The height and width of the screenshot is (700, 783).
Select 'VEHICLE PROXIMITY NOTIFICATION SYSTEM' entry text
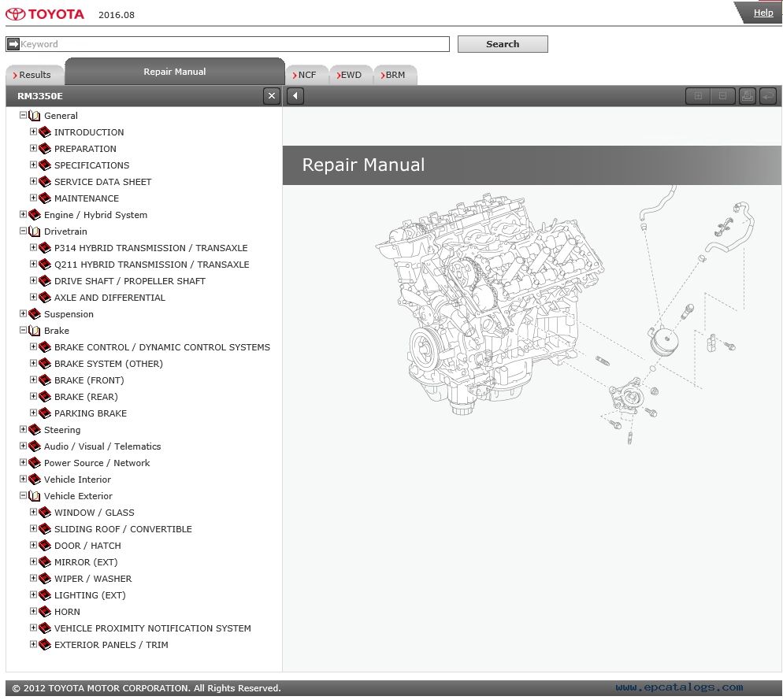[x=152, y=628]
